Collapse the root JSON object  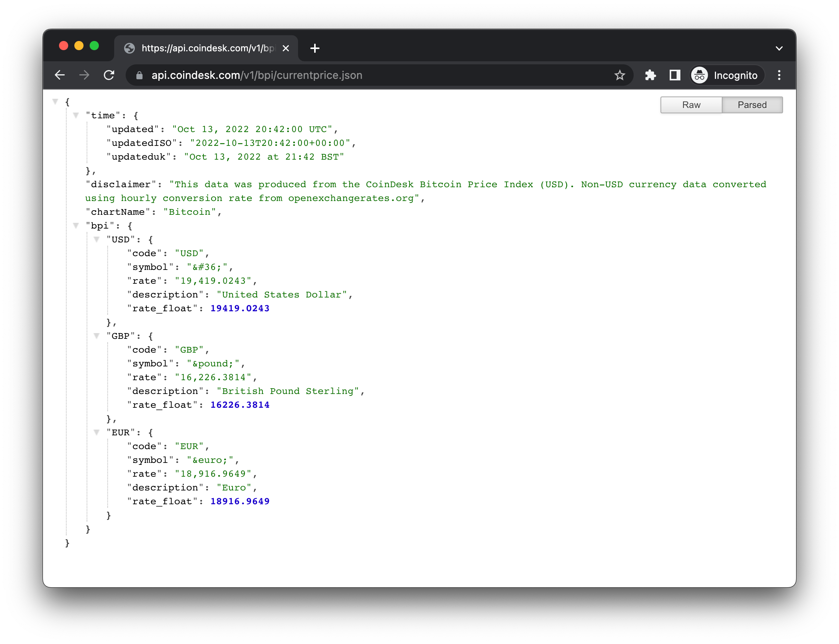point(55,101)
